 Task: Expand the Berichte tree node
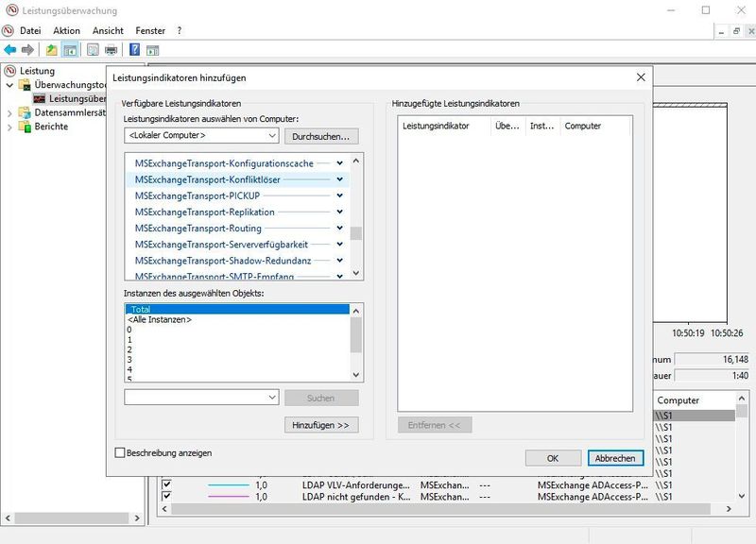click(x=9, y=127)
